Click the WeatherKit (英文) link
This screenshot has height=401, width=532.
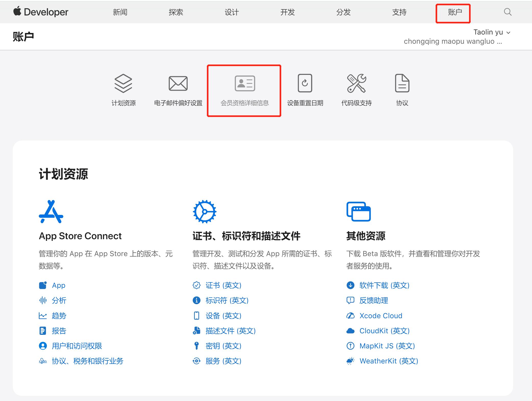coord(388,361)
